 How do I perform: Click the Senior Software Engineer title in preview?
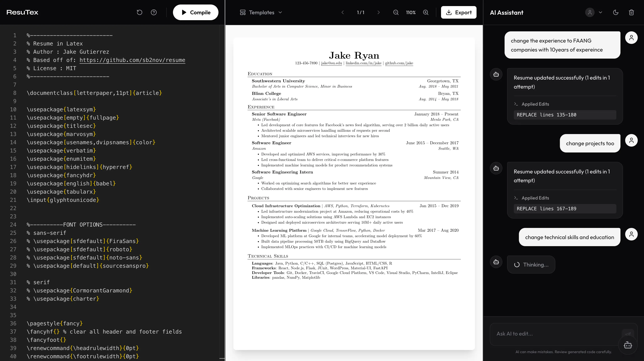(x=279, y=114)
